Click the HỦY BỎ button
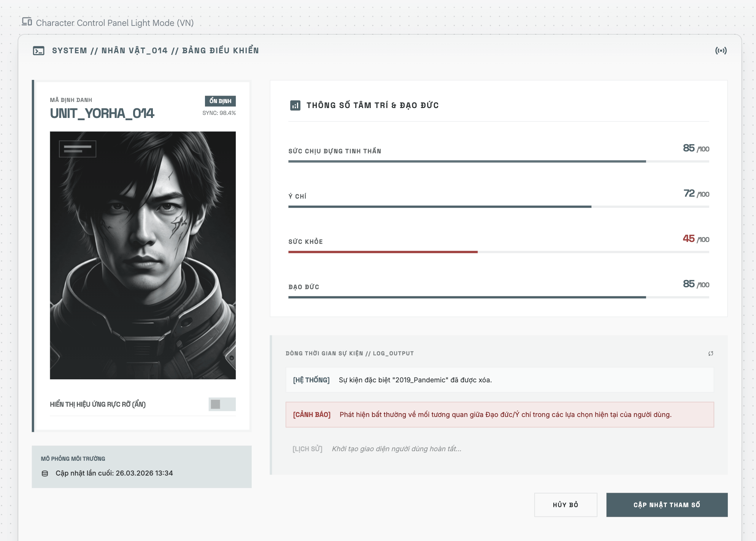 [x=565, y=505]
